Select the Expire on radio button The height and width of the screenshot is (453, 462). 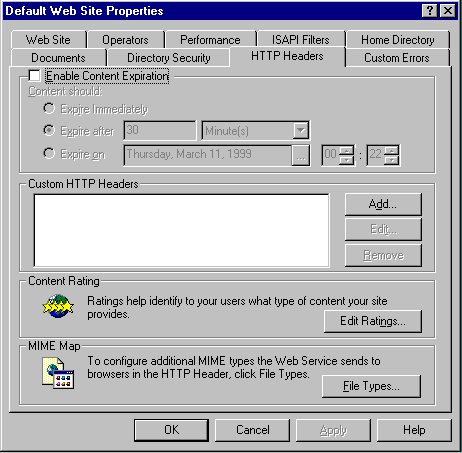point(49,153)
